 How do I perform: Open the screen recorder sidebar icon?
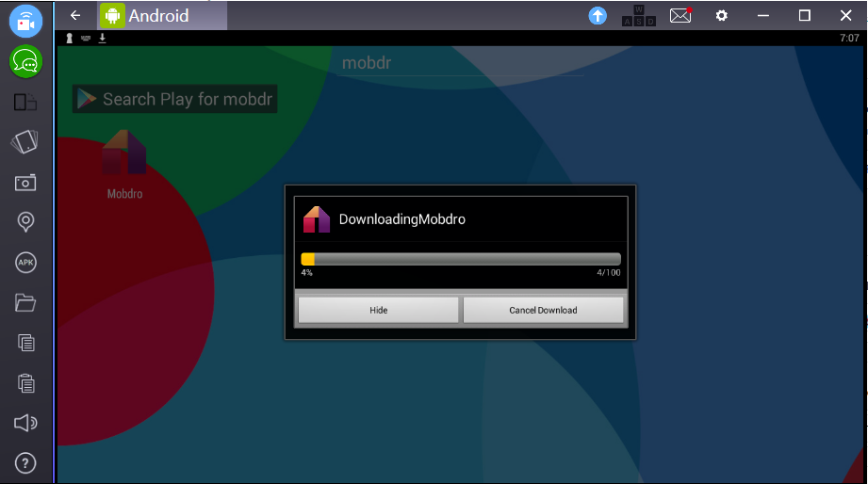click(x=25, y=22)
